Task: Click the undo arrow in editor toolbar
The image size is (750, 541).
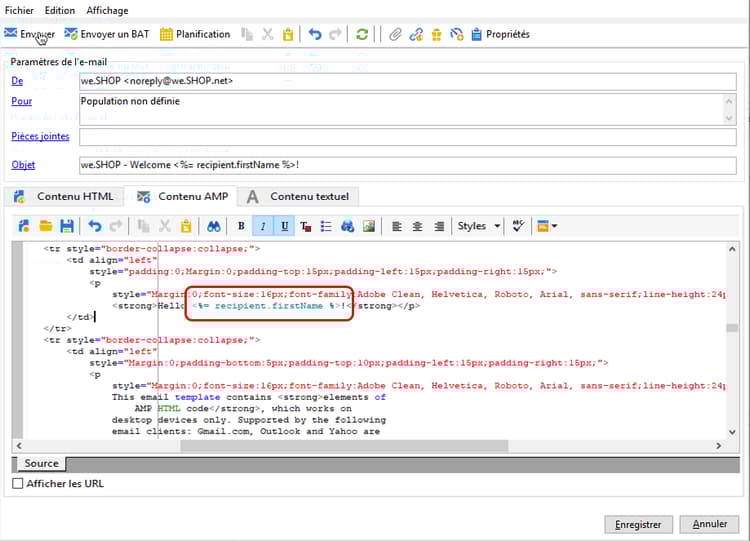Action: pos(95,226)
